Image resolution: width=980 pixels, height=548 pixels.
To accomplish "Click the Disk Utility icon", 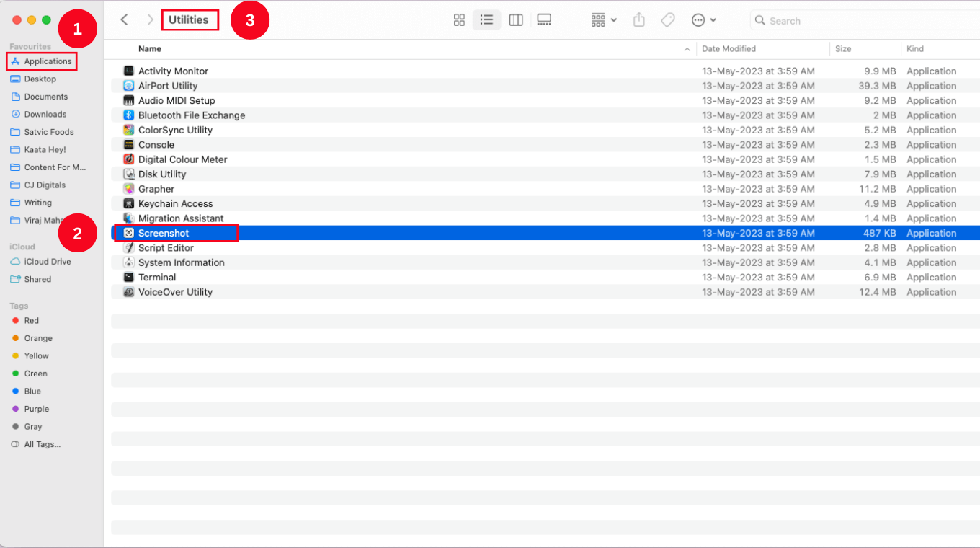I will pyautogui.click(x=129, y=174).
